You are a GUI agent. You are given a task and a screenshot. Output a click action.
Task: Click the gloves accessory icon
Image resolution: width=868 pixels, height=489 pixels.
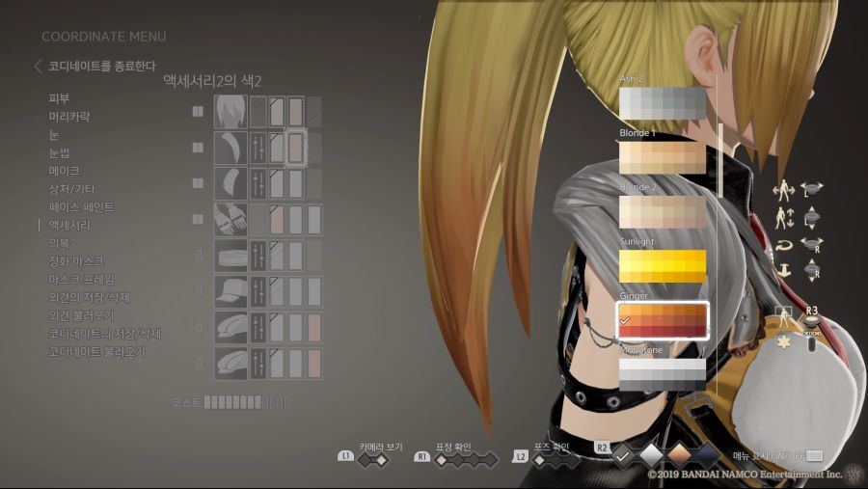tap(231, 220)
